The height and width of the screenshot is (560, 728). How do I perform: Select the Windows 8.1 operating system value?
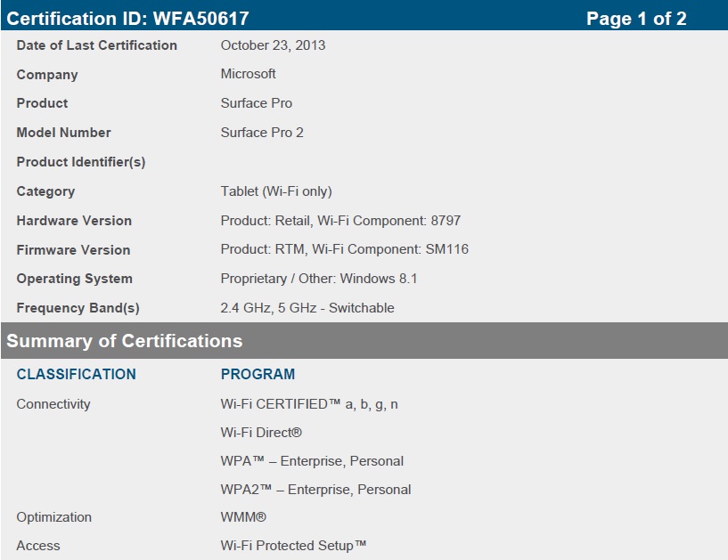coord(317,279)
